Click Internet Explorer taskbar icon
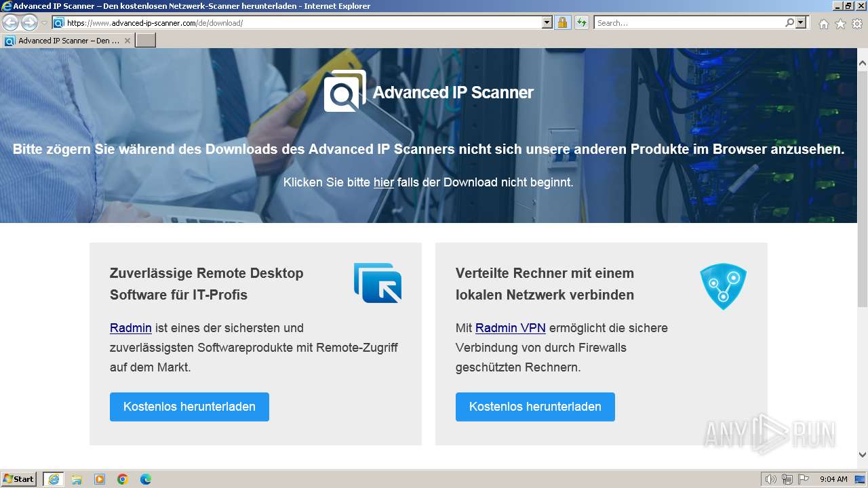 tap(53, 479)
